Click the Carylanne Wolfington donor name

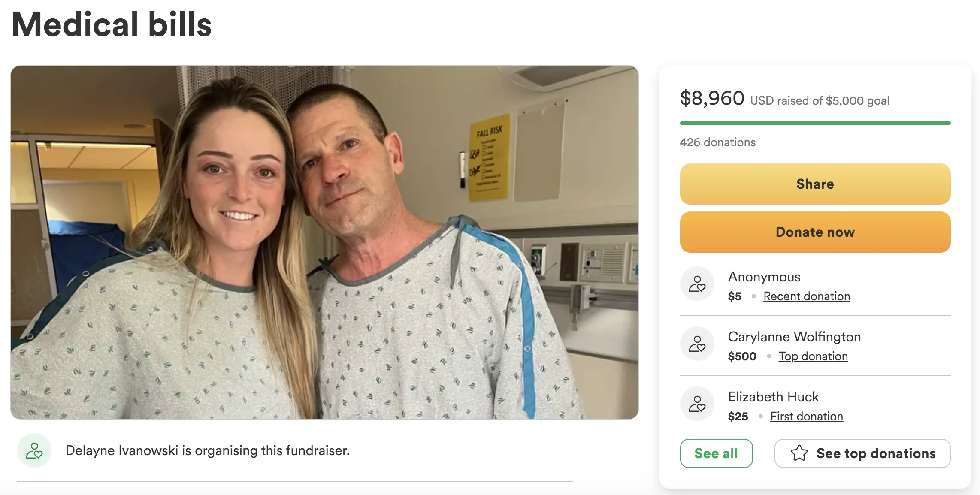pos(794,337)
